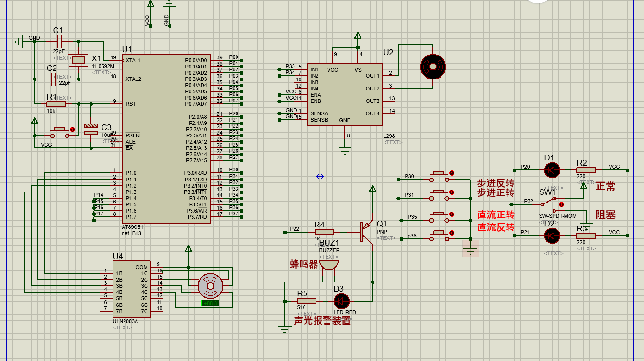Image resolution: width=644 pixels, height=361 pixels.
Task: Click ground symbol below L298 pin 8
Action: point(344,151)
